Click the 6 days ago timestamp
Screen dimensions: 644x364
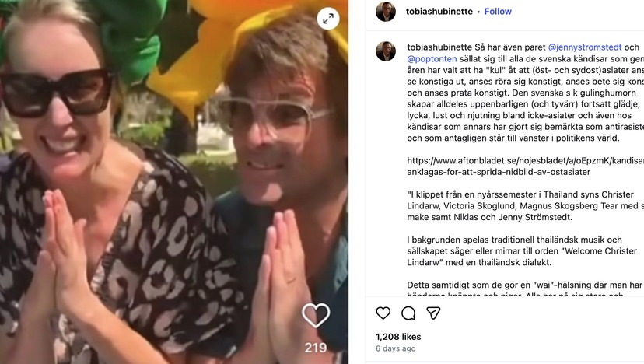(x=396, y=348)
